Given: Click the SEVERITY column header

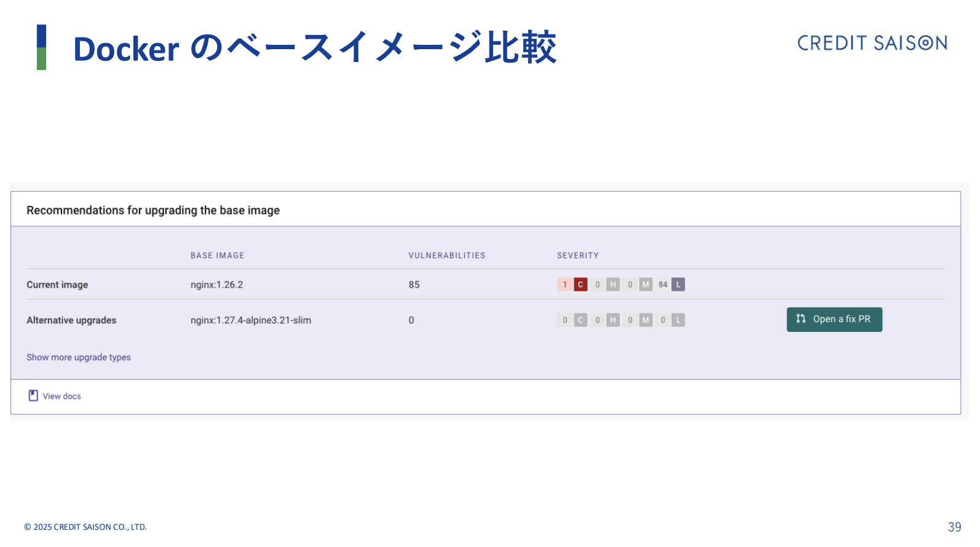Looking at the screenshot, I should (577, 256).
